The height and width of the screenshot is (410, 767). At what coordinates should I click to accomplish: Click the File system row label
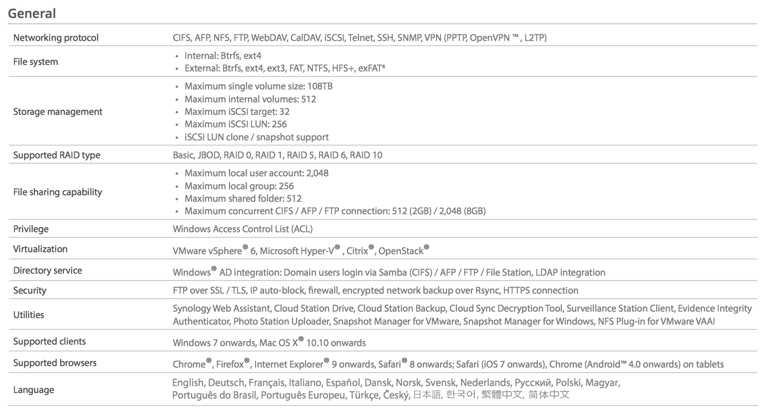(x=36, y=62)
